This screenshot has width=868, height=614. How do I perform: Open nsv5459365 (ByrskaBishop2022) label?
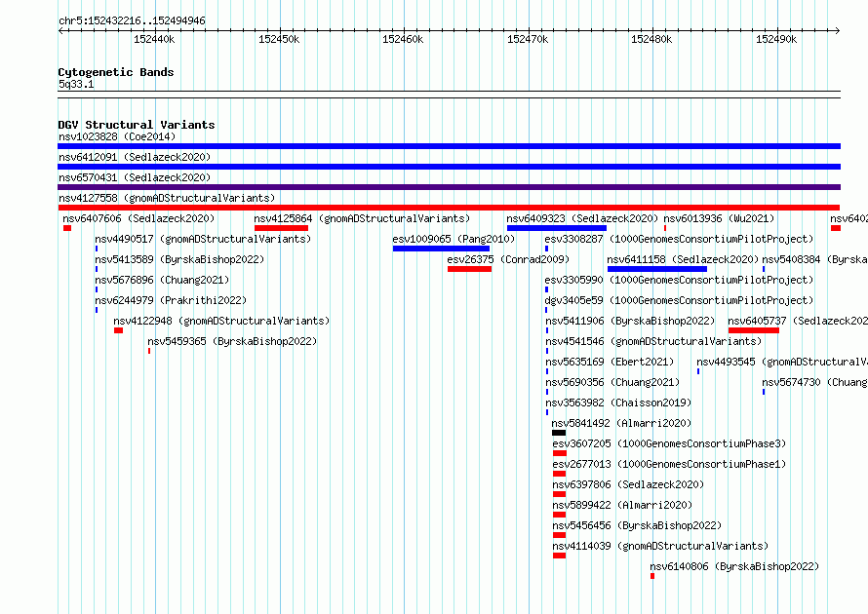(x=232, y=341)
